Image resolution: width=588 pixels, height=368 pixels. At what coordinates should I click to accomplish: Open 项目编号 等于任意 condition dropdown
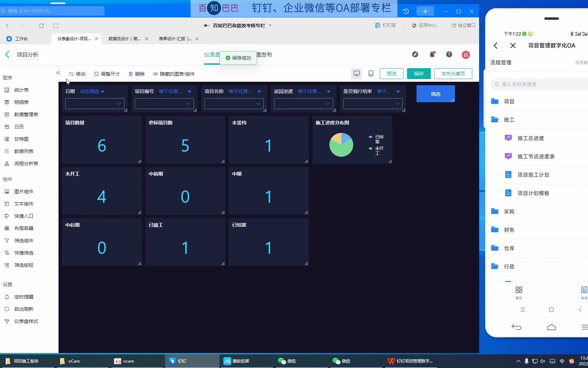[175, 91]
